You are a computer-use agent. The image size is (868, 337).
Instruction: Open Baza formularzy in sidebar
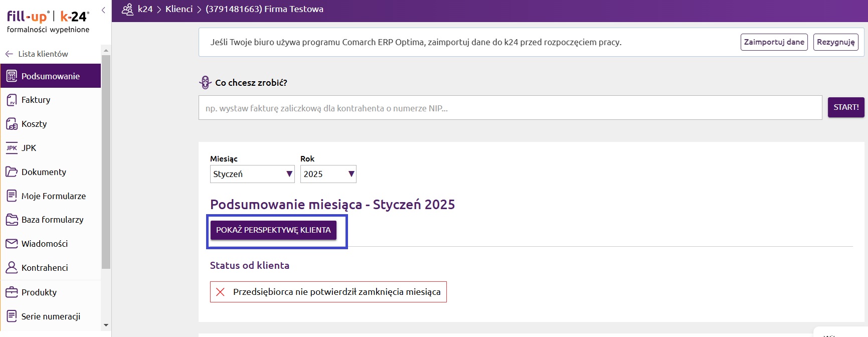(52, 220)
